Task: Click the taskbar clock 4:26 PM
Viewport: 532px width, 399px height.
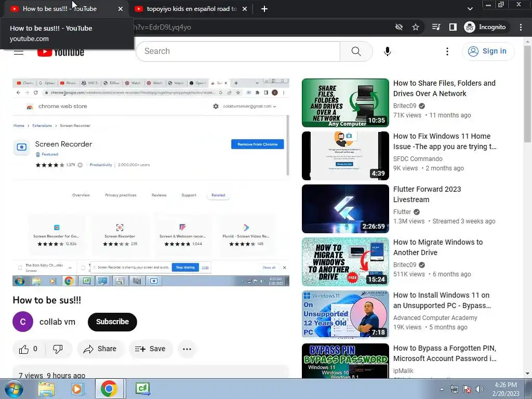Action: (506, 389)
